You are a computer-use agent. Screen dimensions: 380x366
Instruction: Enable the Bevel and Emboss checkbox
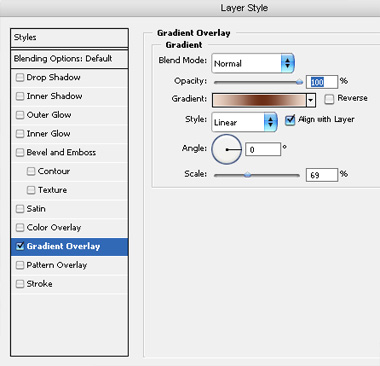[x=20, y=153]
